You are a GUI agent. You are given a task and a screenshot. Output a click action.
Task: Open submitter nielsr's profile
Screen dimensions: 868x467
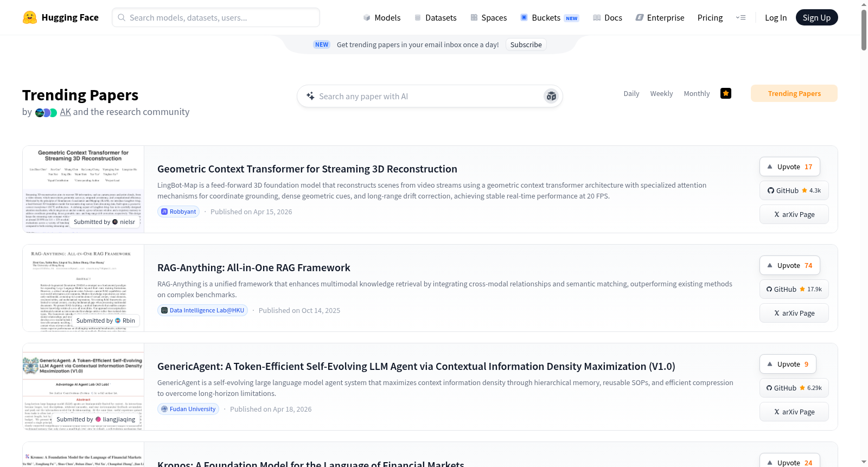pos(123,222)
